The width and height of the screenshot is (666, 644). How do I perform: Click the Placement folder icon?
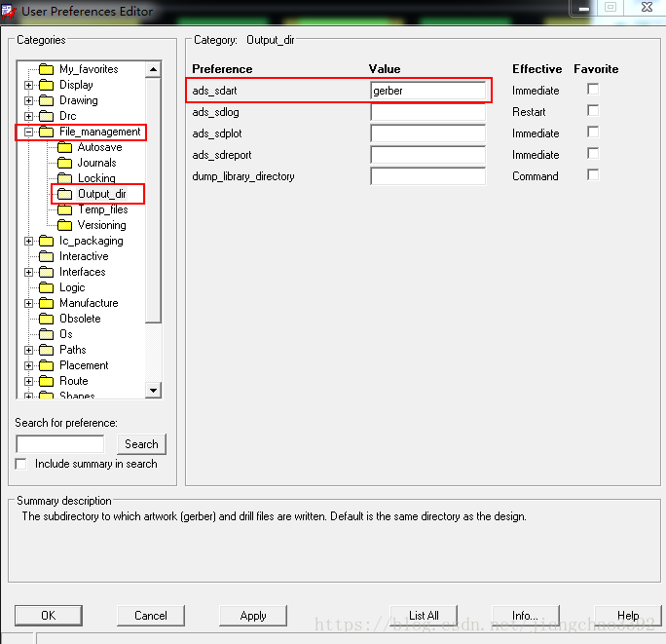(x=47, y=365)
